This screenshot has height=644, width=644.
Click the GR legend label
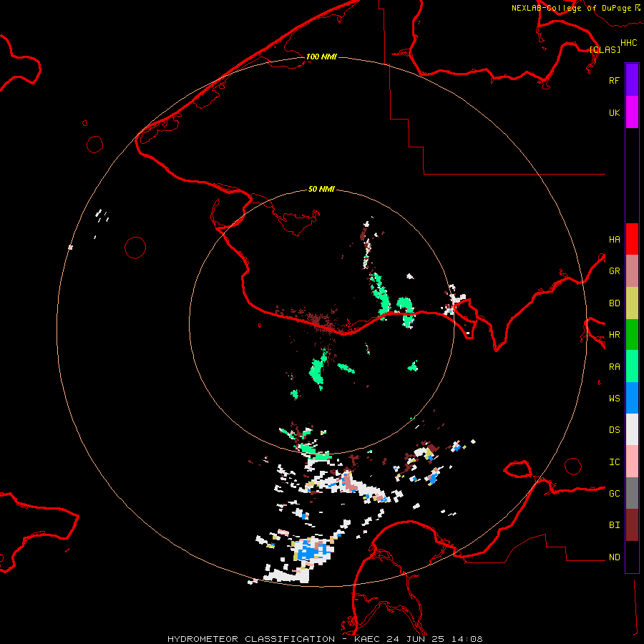(614, 271)
